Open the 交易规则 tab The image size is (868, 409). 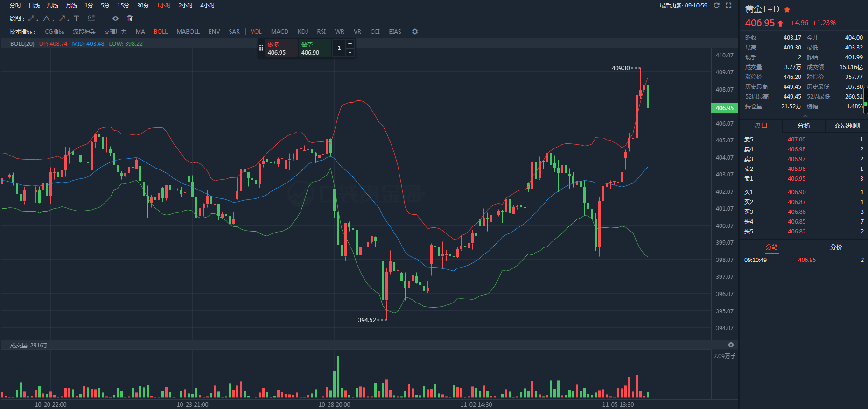tap(847, 126)
